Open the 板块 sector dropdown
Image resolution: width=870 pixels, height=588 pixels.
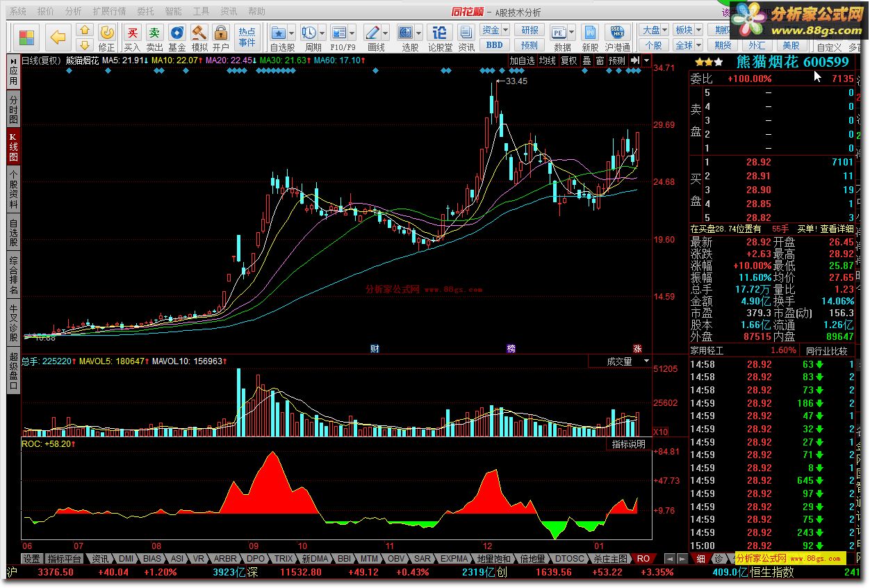(688, 31)
